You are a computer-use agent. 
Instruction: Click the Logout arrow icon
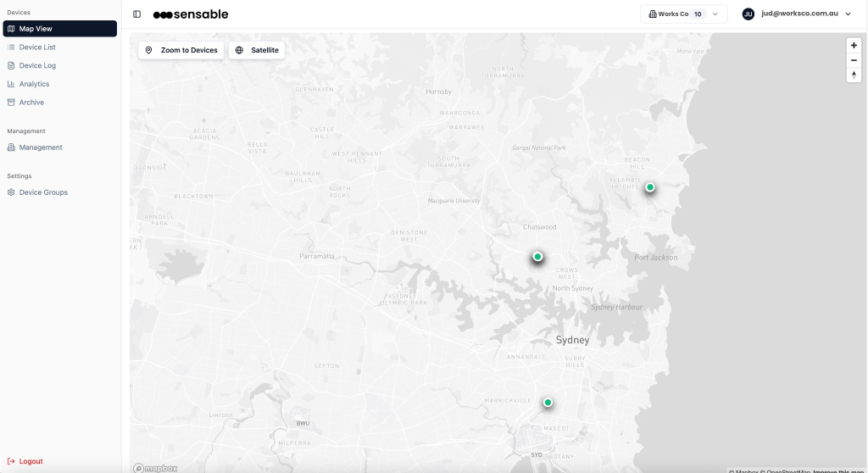[x=11, y=461]
